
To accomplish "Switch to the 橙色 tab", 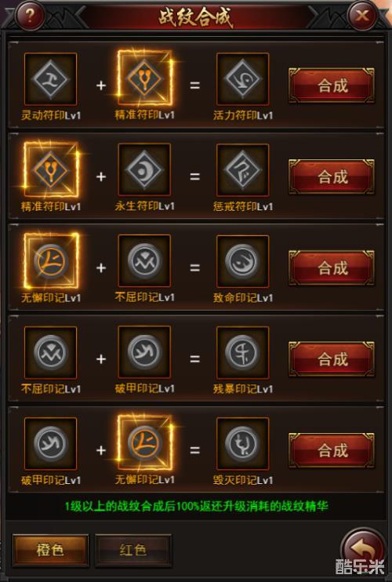I will click(50, 550).
